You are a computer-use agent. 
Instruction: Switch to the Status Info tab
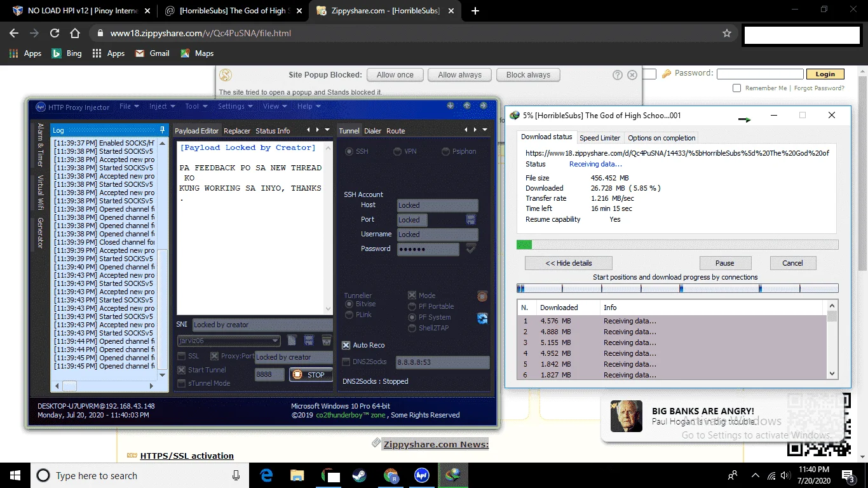(273, 131)
